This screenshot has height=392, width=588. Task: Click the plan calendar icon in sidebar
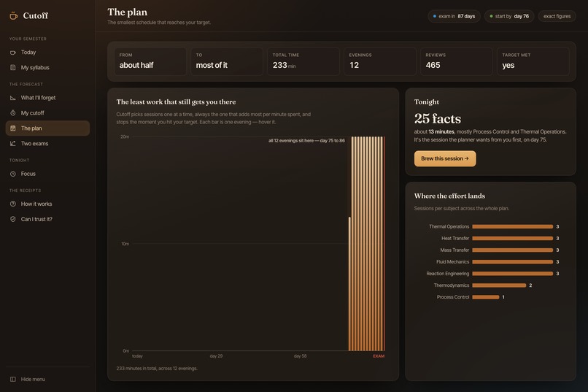(x=12, y=128)
